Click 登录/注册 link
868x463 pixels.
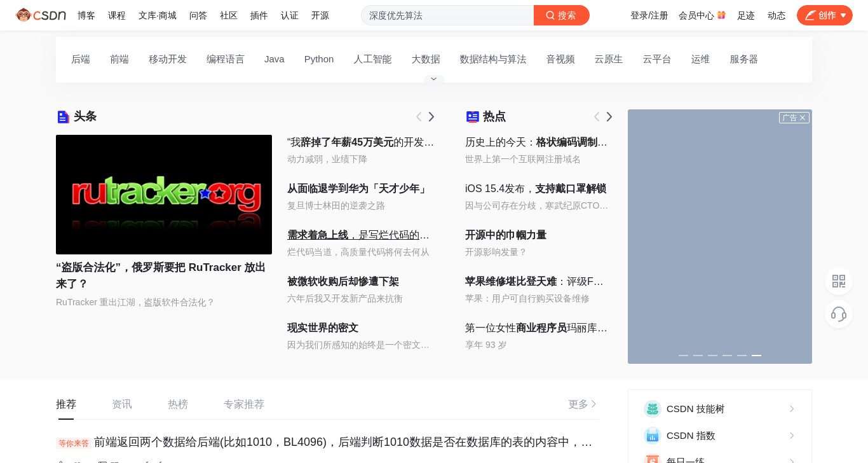tap(649, 15)
